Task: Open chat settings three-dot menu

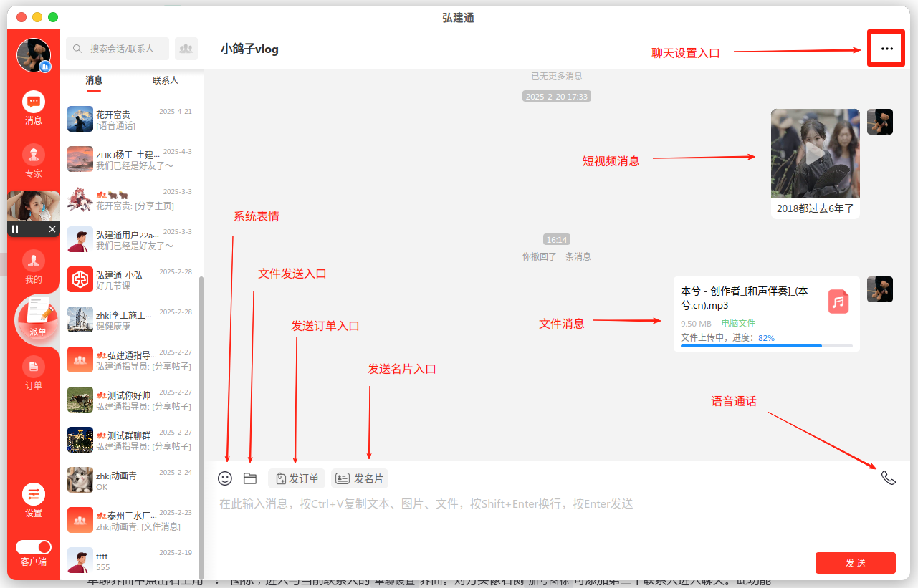Action: pos(887,49)
